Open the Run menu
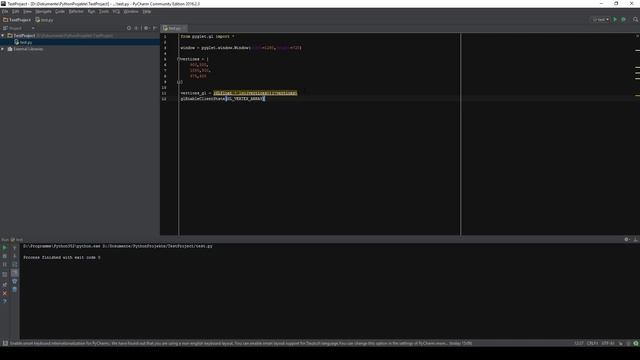This screenshot has height=360, width=640. pyautogui.click(x=91, y=11)
